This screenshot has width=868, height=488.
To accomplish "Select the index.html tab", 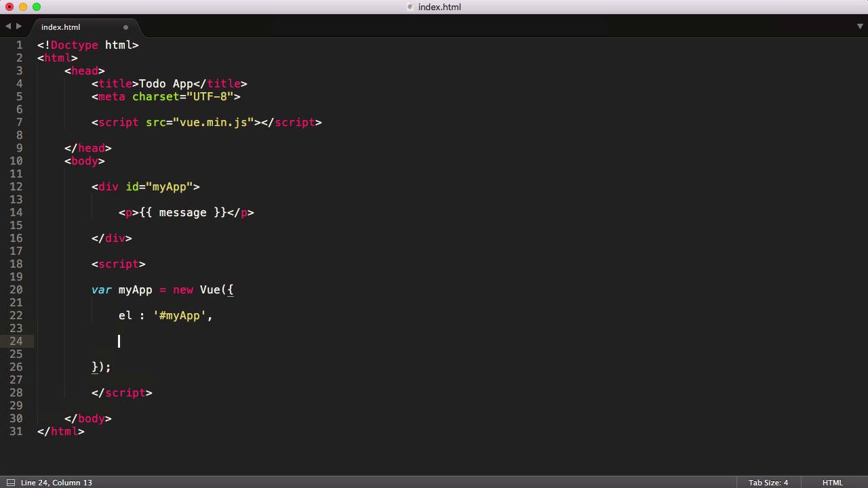I will (x=60, y=27).
